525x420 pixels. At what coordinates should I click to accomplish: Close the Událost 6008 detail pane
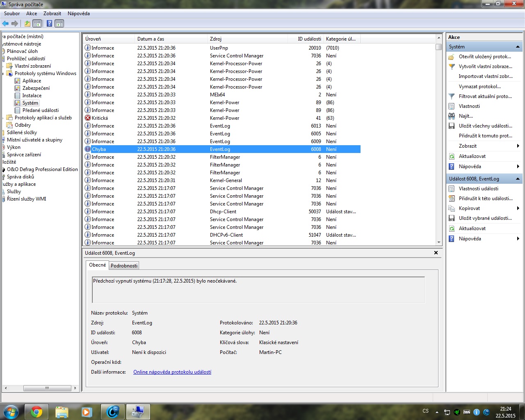436,253
